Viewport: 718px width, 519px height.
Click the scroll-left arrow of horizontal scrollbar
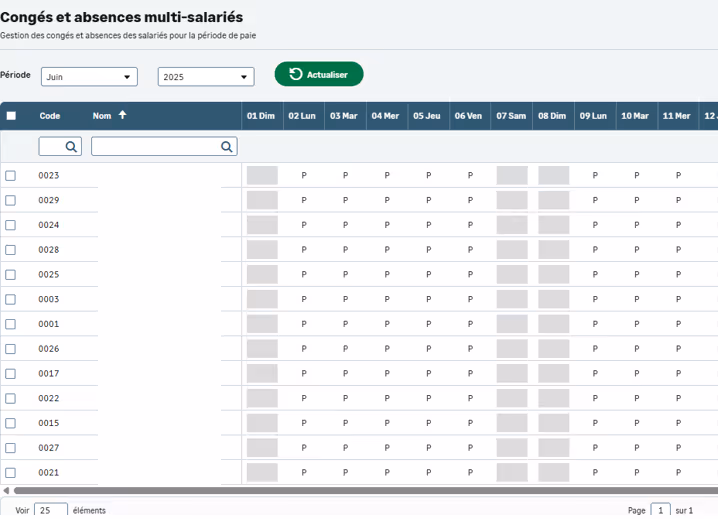[x=6, y=491]
